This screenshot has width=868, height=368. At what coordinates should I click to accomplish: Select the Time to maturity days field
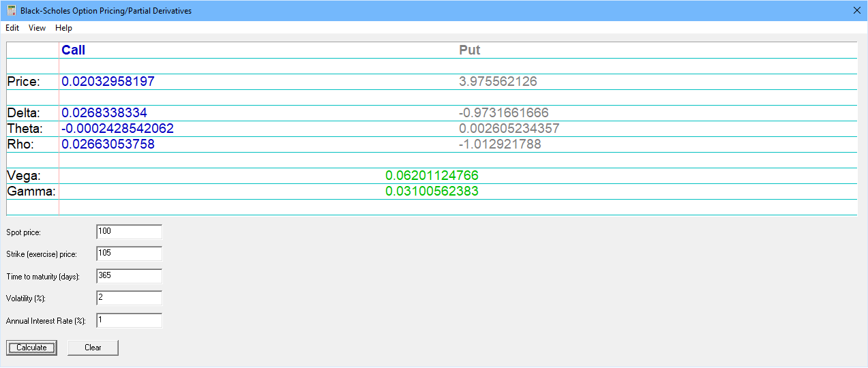point(129,276)
